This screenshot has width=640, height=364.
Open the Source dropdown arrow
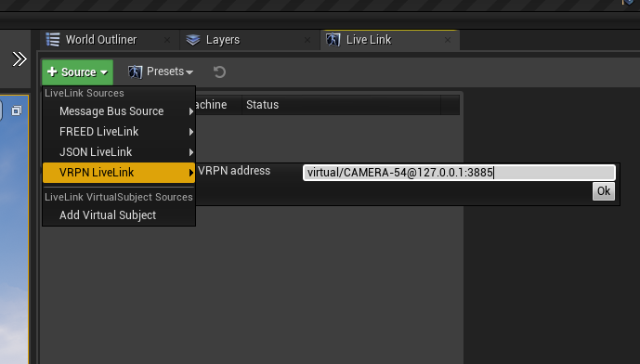(104, 72)
